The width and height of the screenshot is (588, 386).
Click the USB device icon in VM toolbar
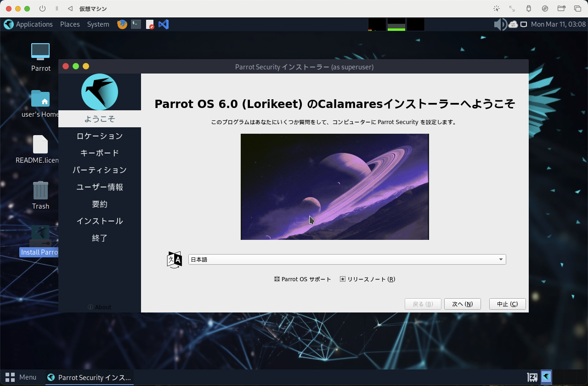click(528, 9)
